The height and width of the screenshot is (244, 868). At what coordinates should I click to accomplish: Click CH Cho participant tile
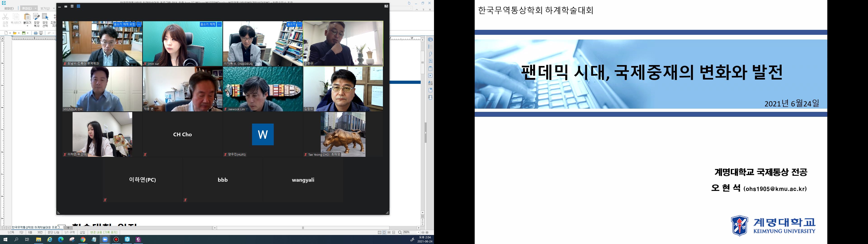click(182, 134)
